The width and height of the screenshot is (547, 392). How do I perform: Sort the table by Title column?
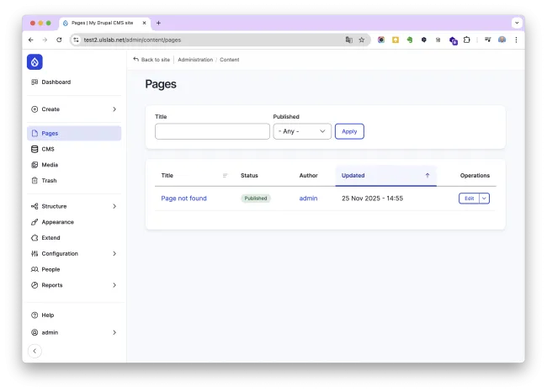(167, 176)
